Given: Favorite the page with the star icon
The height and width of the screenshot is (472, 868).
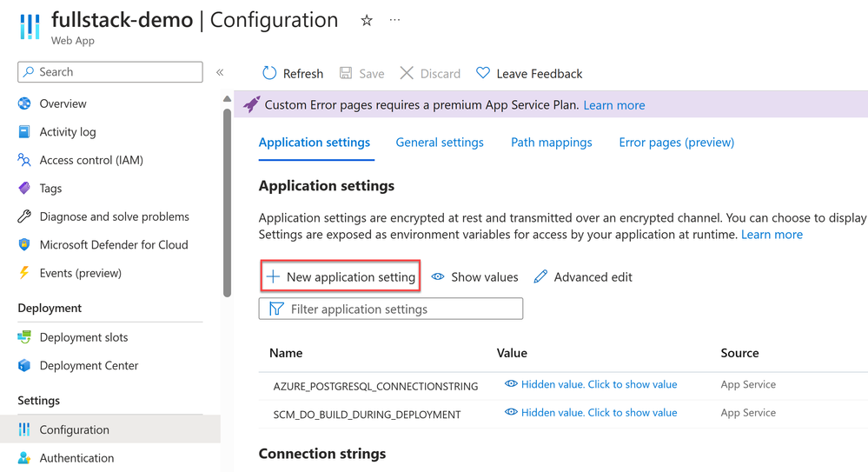Looking at the screenshot, I should (x=367, y=21).
